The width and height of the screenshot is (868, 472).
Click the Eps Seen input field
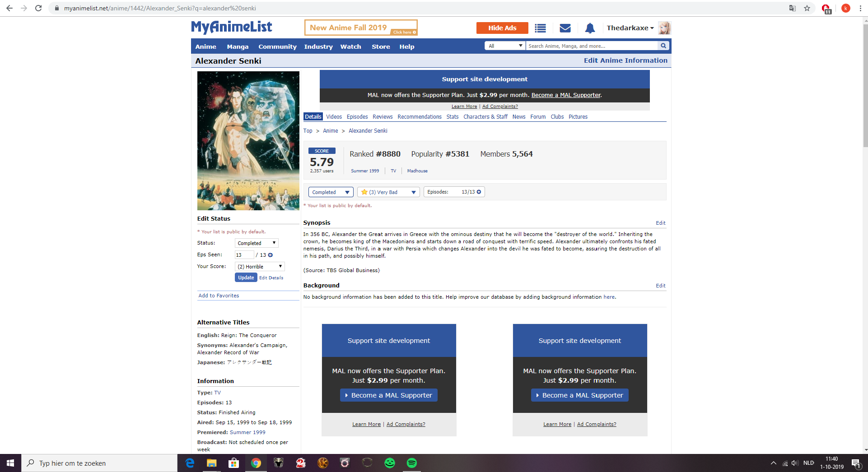click(x=244, y=255)
